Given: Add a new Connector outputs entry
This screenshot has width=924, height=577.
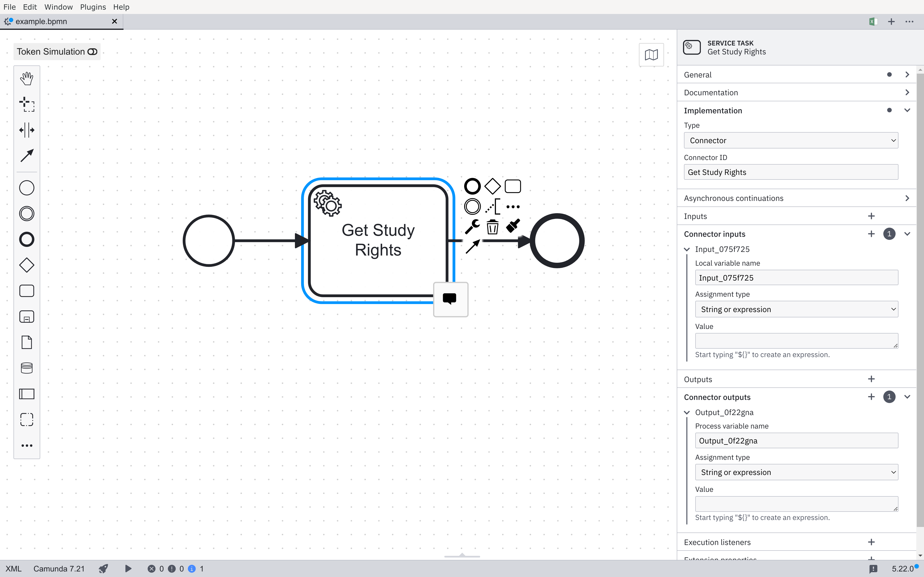Looking at the screenshot, I should (871, 397).
